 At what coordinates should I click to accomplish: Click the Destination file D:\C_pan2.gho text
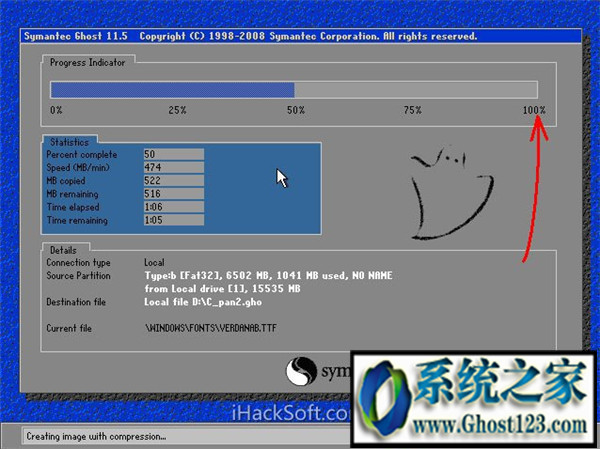203,302
